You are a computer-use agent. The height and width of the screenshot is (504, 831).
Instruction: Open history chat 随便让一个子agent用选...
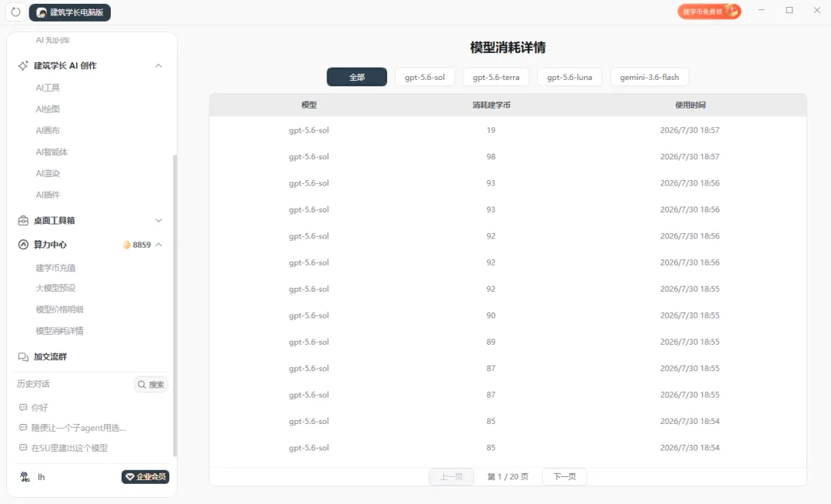click(x=78, y=428)
